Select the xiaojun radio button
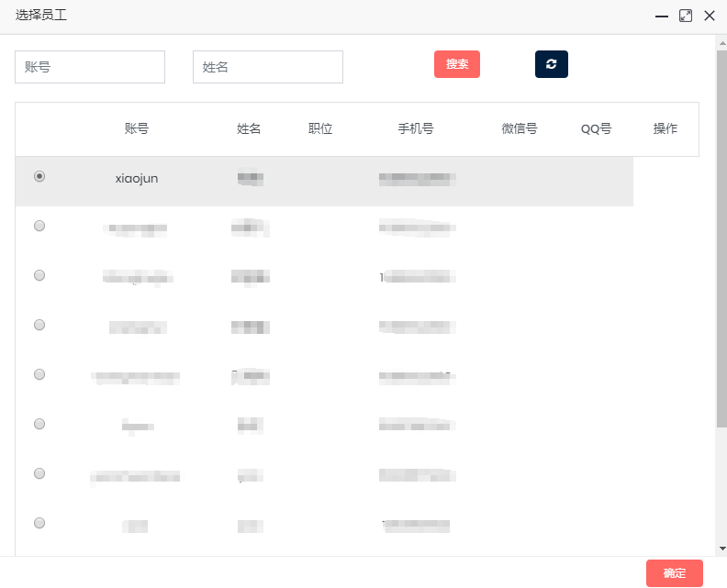Viewport: 727px width, 588px height. point(39,176)
